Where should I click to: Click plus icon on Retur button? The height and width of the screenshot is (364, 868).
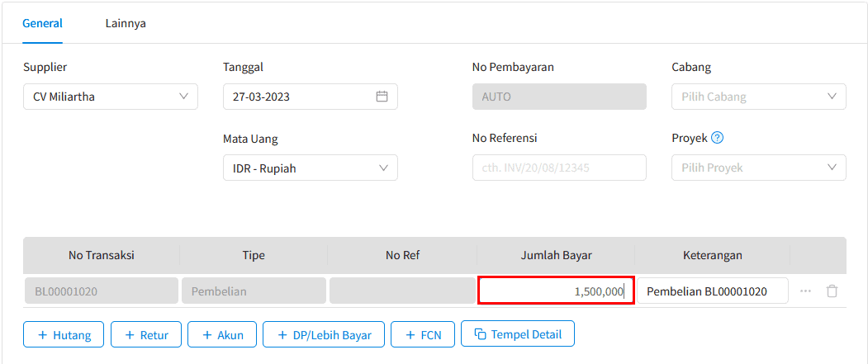[130, 334]
